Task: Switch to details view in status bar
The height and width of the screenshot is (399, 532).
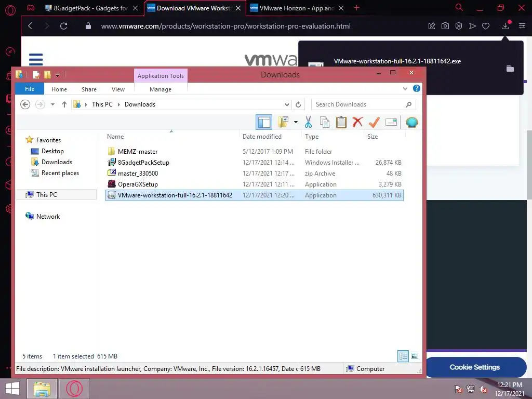Action: click(403, 356)
